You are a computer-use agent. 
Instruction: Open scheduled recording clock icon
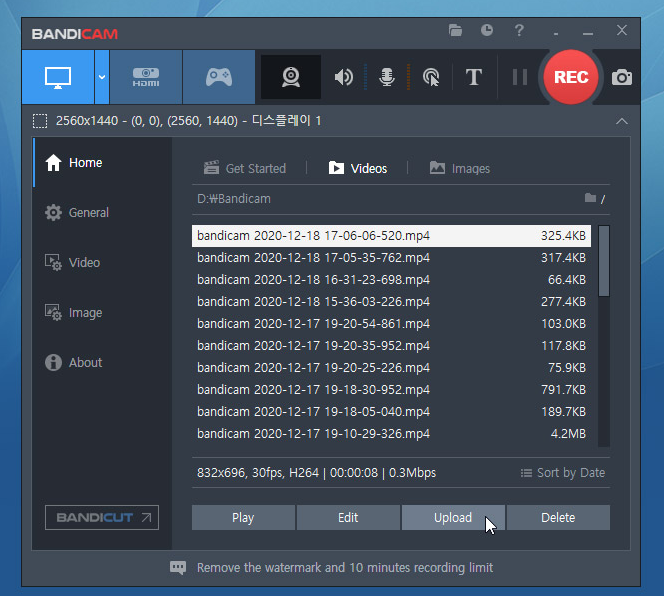point(487,30)
